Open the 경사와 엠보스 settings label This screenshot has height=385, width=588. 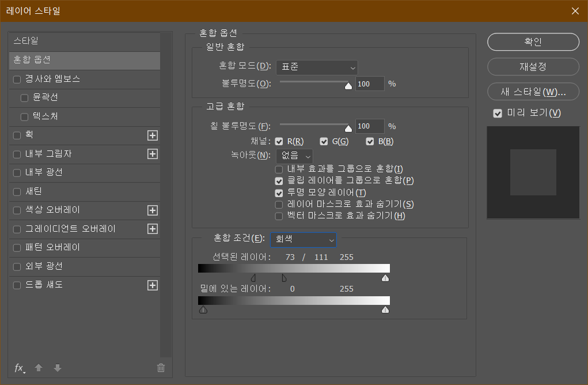pyautogui.click(x=52, y=79)
